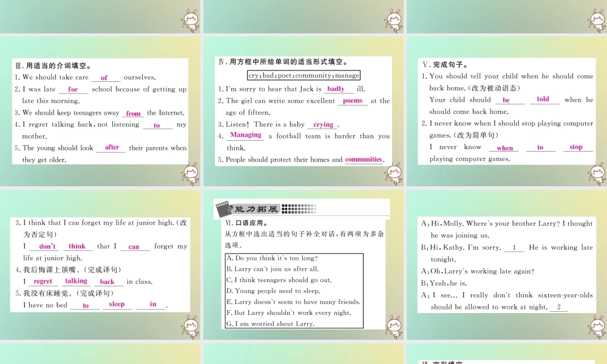Select option 'A. Do you think it's too long?'
The width and height of the screenshot is (607, 364).
(x=272, y=258)
